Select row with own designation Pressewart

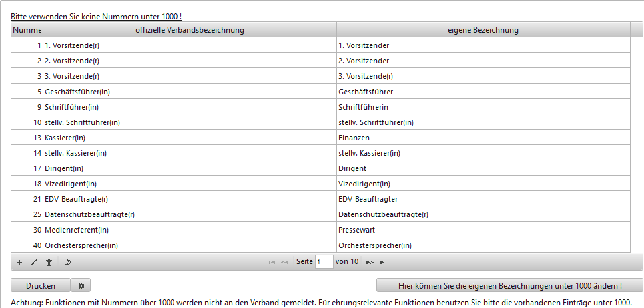tap(483, 230)
